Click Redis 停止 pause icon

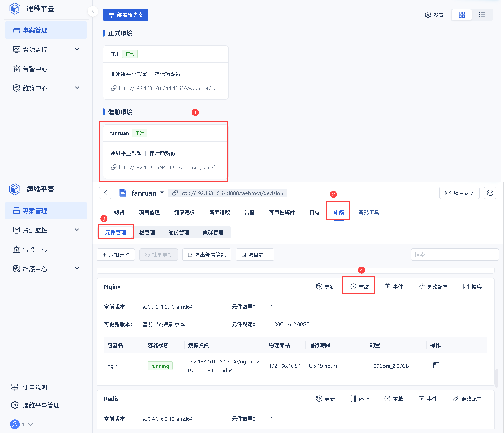pyautogui.click(x=353, y=399)
